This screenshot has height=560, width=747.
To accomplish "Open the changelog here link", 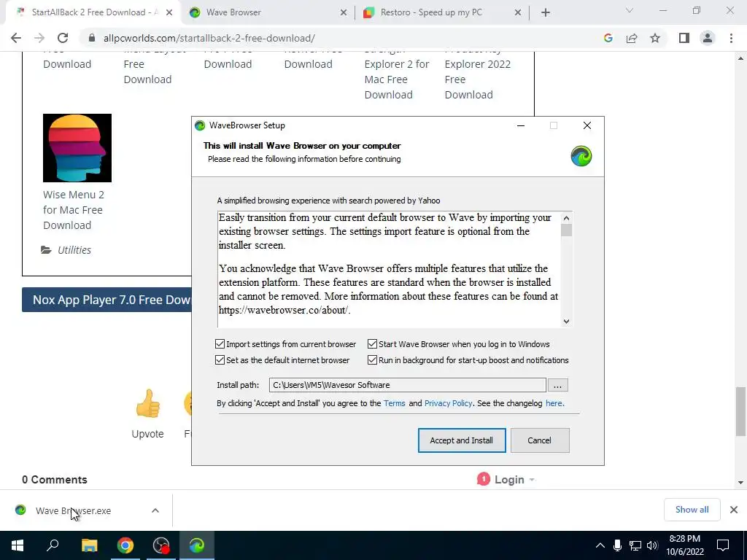I will 554,403.
